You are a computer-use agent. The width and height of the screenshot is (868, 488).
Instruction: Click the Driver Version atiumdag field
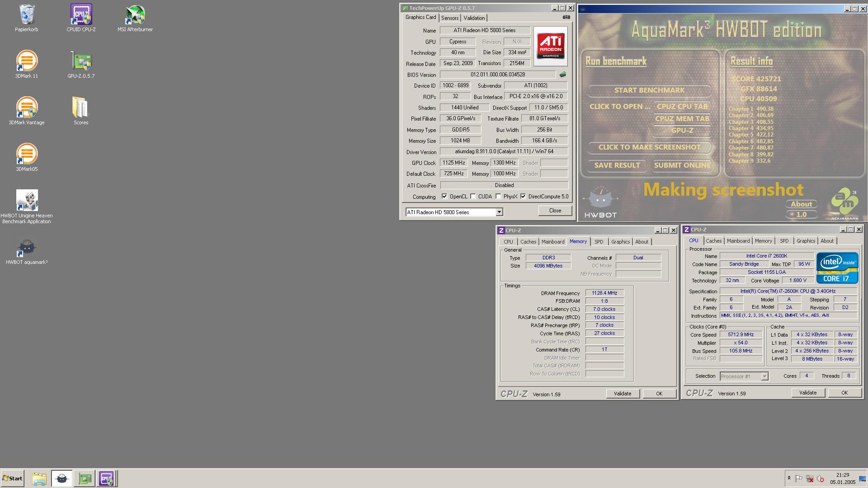[504, 152]
